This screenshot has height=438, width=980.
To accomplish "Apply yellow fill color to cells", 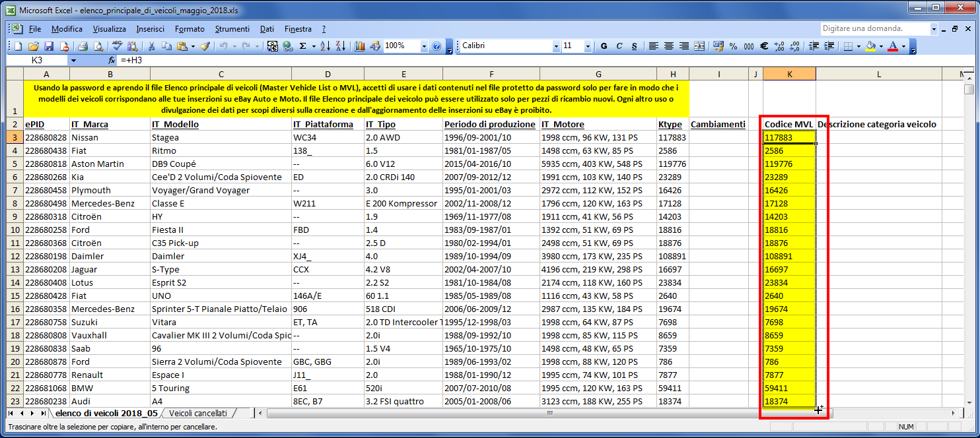I will click(870, 46).
